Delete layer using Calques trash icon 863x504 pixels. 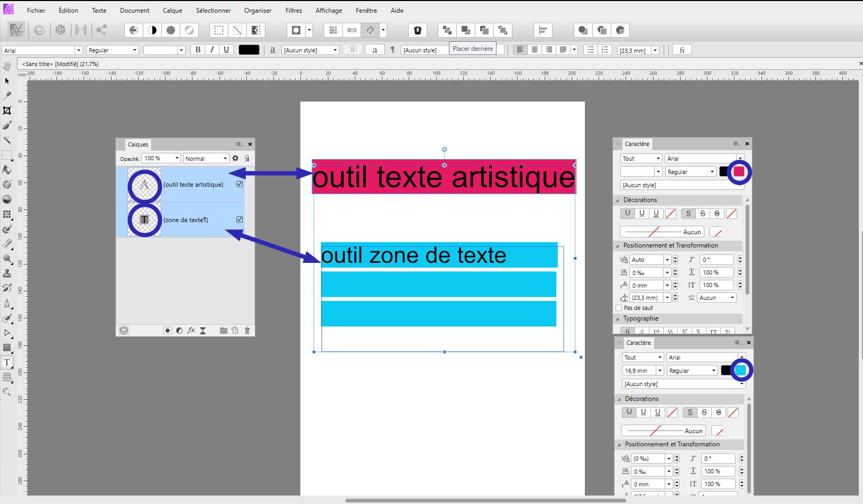point(247,331)
